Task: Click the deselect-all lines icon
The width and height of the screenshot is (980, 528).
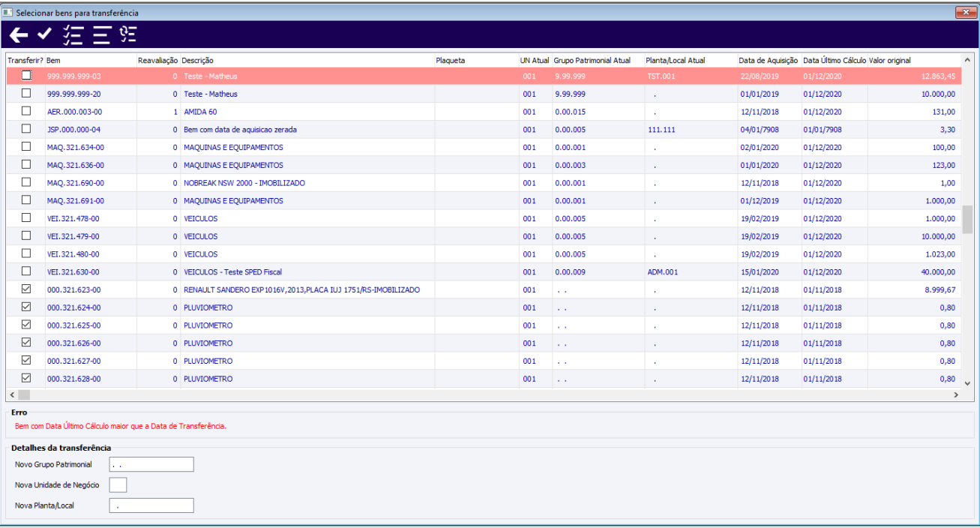Action: click(x=102, y=34)
